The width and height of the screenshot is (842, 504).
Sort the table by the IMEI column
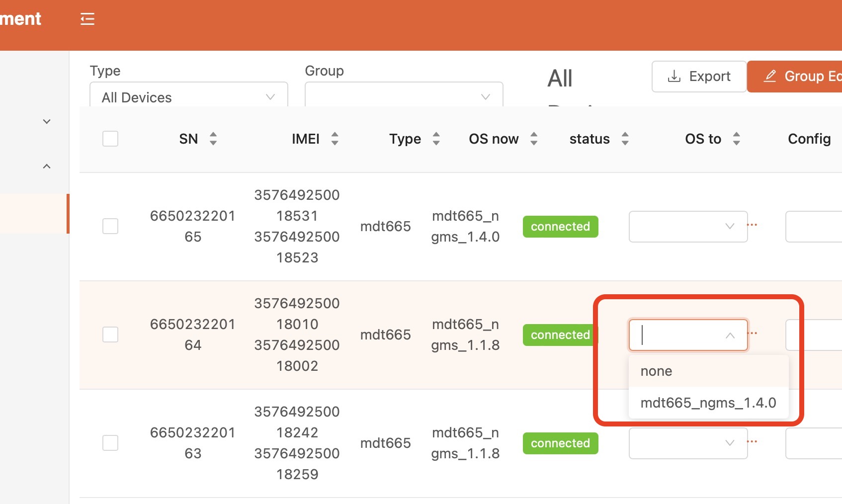[x=335, y=139]
